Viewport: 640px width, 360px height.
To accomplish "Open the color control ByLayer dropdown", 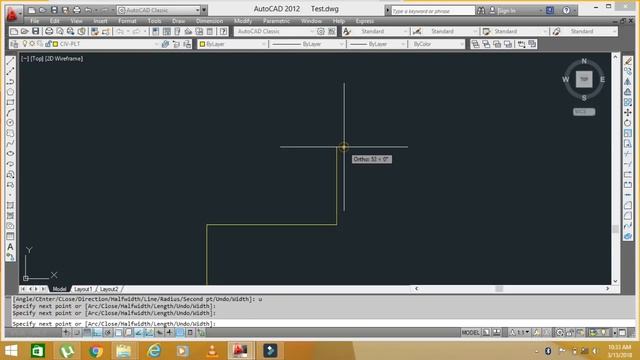I will pos(233,44).
